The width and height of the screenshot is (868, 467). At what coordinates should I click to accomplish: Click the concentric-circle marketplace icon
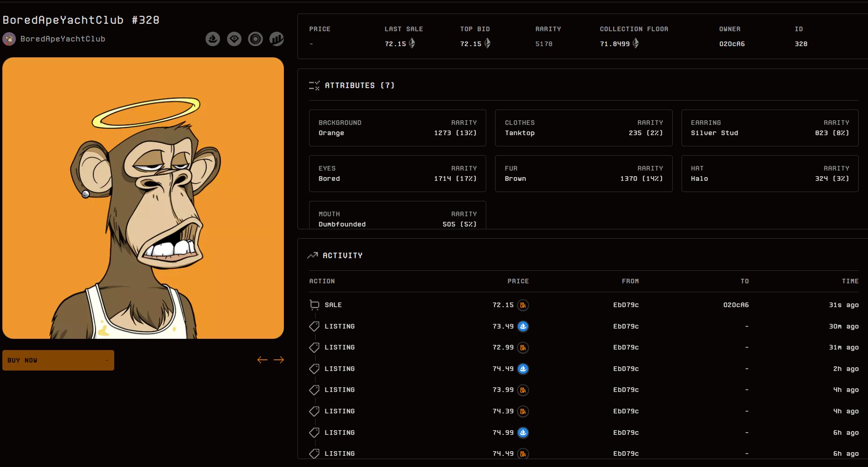[255, 39]
